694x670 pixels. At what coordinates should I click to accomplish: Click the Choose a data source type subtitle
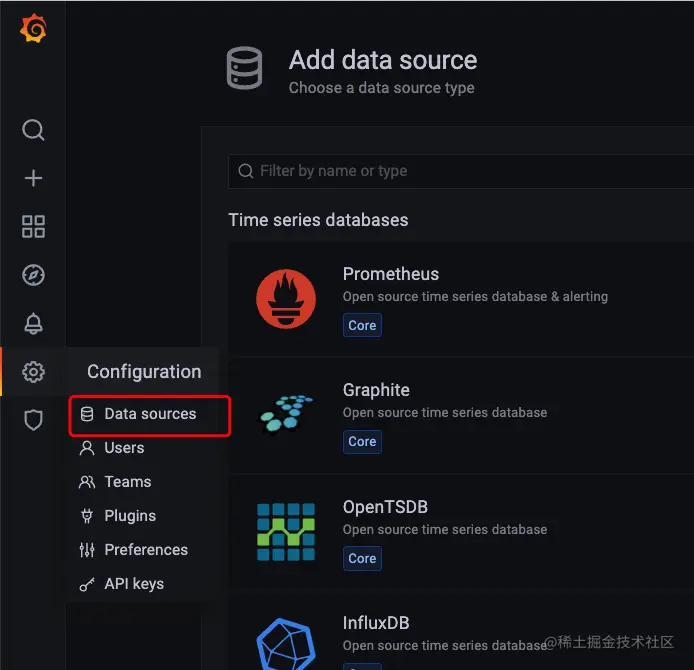(382, 88)
